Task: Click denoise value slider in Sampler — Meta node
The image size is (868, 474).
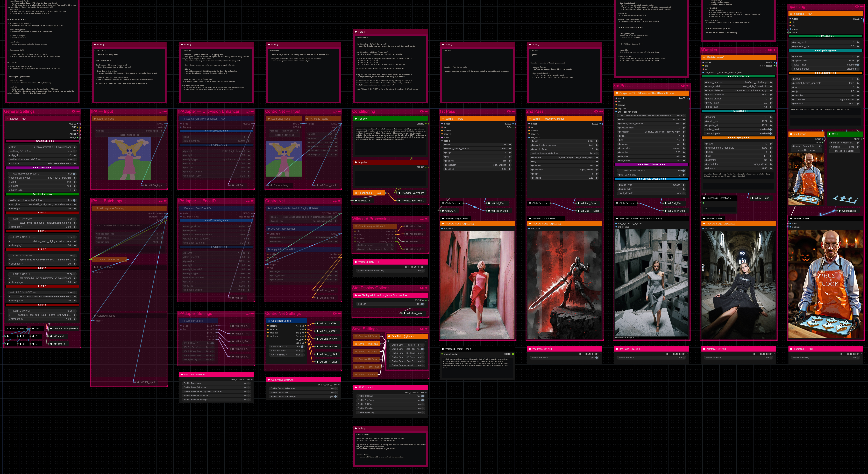Action: coord(477,169)
